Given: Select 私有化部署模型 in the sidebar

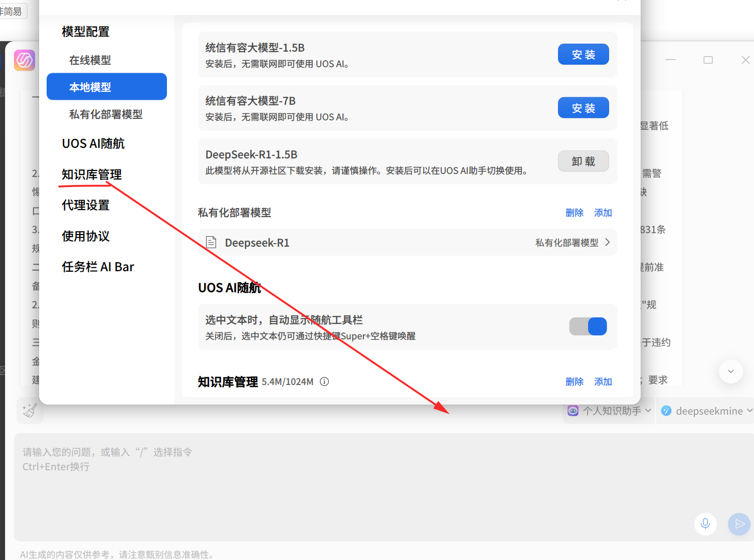Looking at the screenshot, I should (106, 114).
